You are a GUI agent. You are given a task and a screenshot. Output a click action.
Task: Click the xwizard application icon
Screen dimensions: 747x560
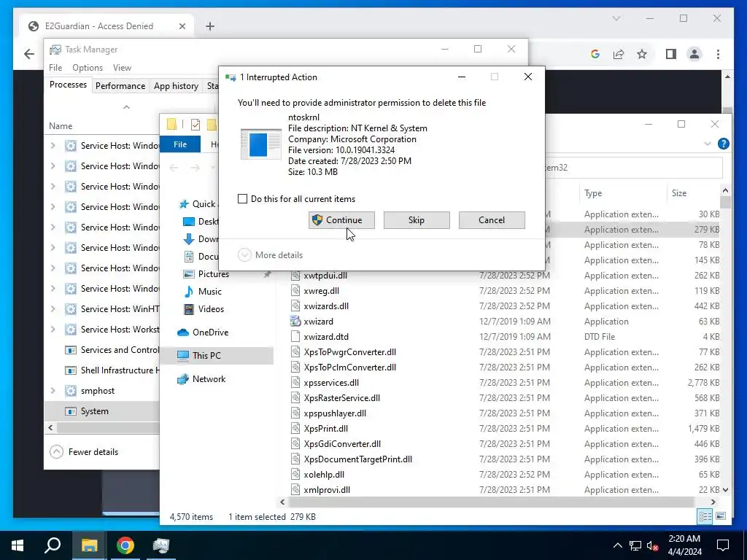pos(295,322)
